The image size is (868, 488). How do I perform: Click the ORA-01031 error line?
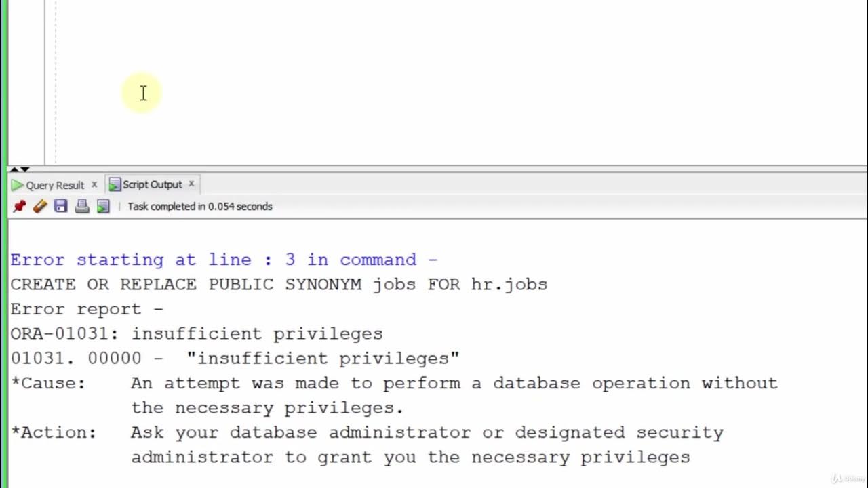[x=197, y=333]
